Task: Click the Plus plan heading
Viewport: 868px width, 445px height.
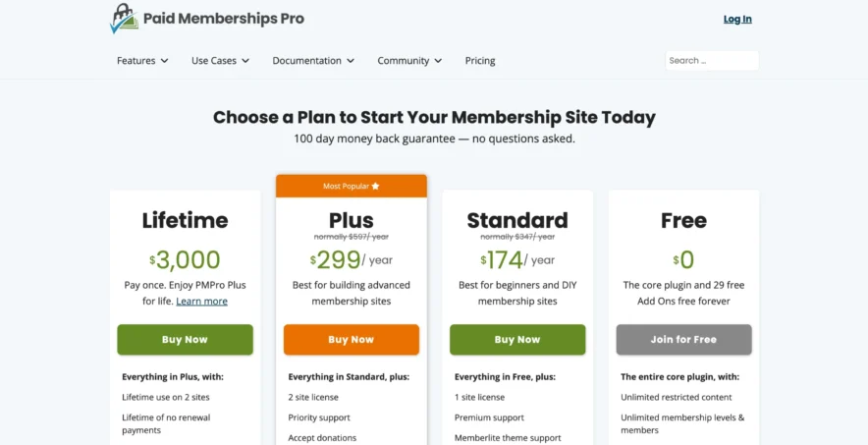Action: [352, 218]
